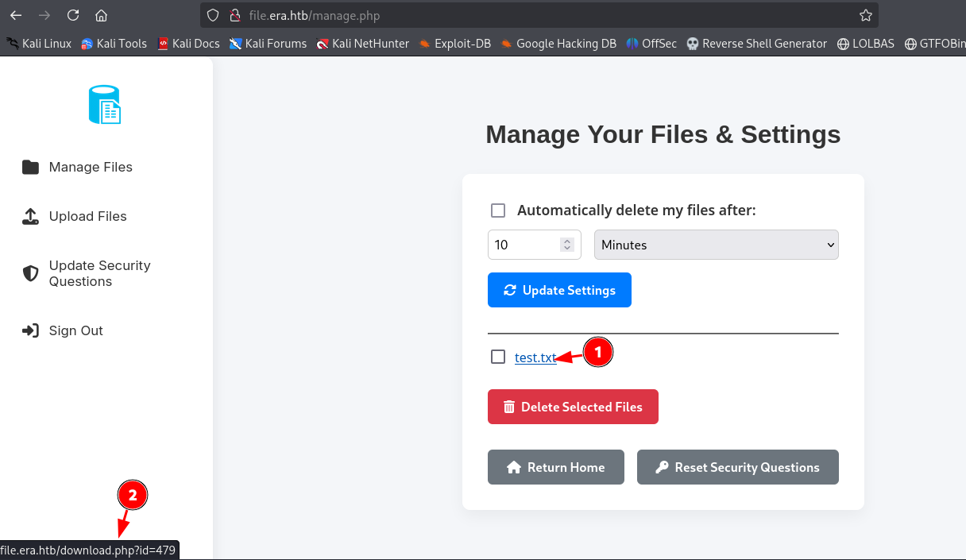Enable automatically delete my files checkbox
Image resolution: width=966 pixels, height=560 pixels.
[498, 210]
